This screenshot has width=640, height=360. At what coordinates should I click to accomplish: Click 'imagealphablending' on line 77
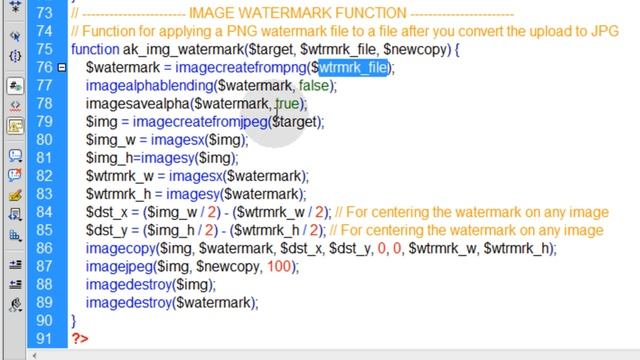pyautogui.click(x=149, y=86)
